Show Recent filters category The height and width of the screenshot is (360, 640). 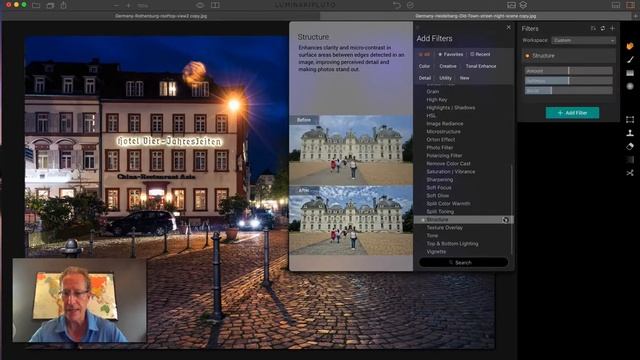pyautogui.click(x=480, y=54)
